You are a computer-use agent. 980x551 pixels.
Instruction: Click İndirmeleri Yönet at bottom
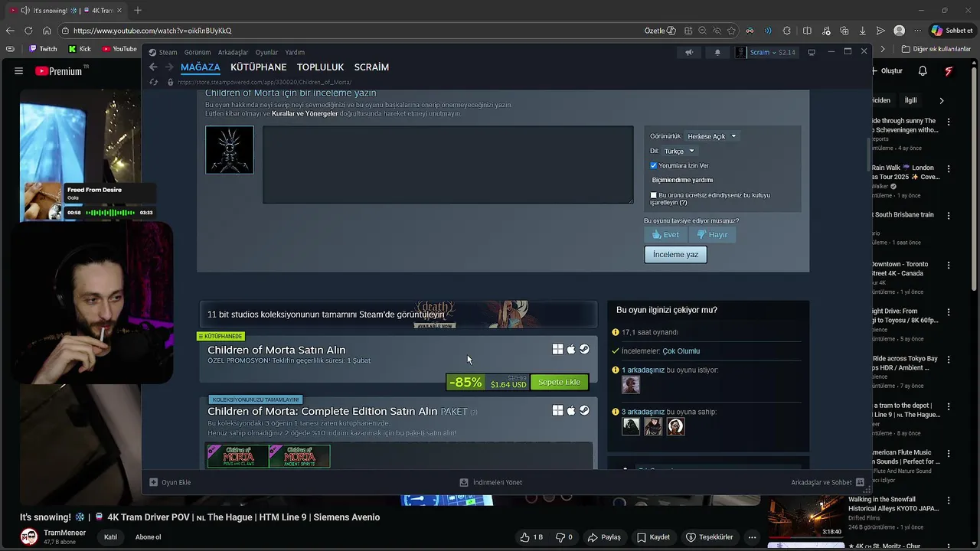point(491,482)
